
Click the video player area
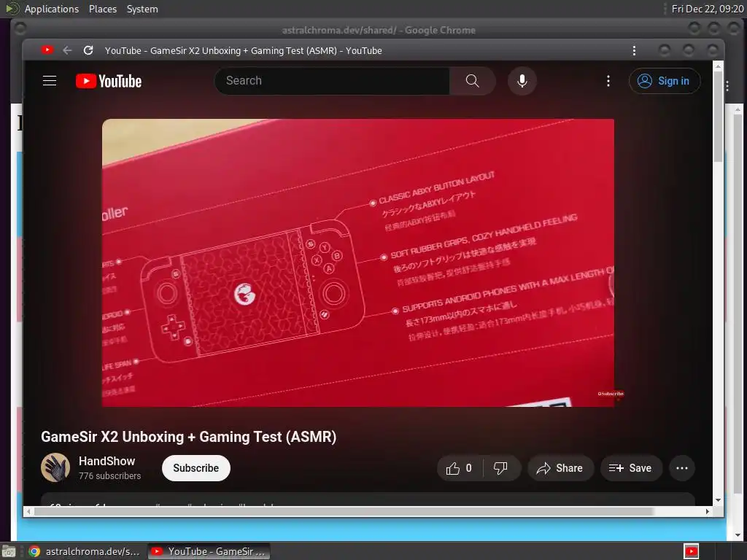click(x=357, y=262)
